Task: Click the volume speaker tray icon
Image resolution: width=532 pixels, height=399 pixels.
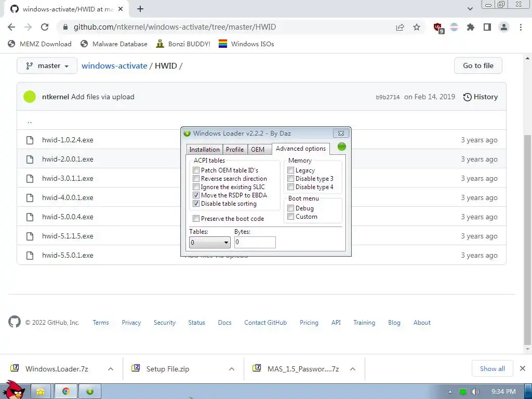Action: (x=475, y=392)
